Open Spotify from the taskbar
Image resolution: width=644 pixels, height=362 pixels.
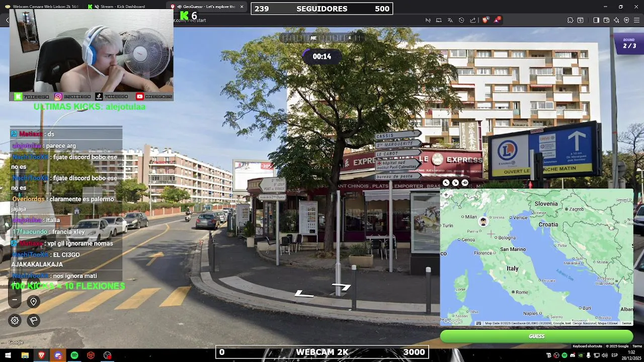(74, 355)
